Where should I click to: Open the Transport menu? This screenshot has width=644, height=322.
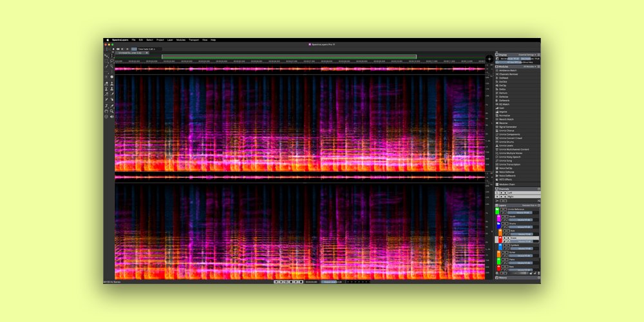point(194,40)
